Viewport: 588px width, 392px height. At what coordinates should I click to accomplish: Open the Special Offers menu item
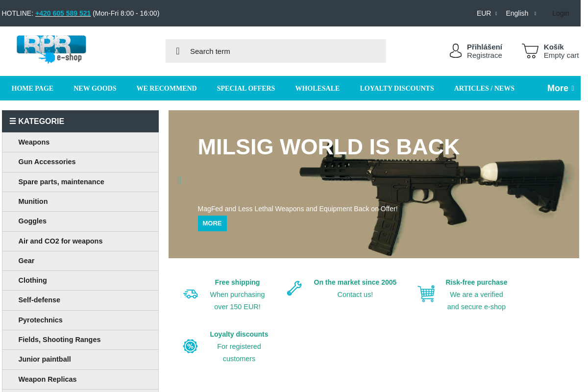click(246, 88)
